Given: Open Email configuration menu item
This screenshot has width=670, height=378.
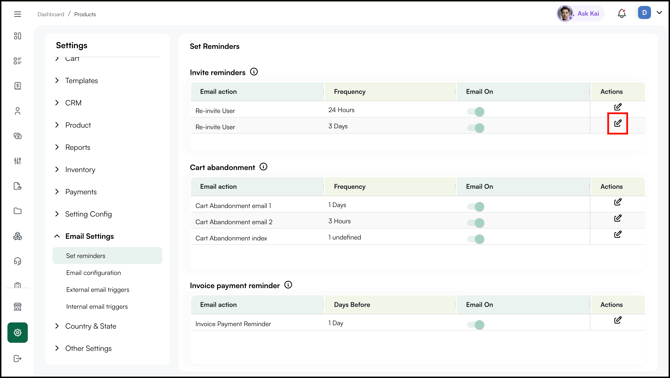Looking at the screenshot, I should coord(94,273).
